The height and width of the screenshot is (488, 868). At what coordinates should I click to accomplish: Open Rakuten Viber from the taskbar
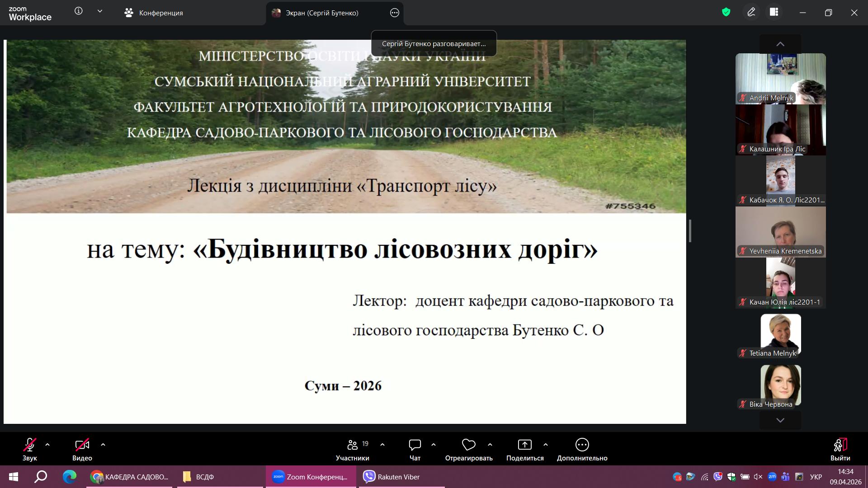[392, 477]
